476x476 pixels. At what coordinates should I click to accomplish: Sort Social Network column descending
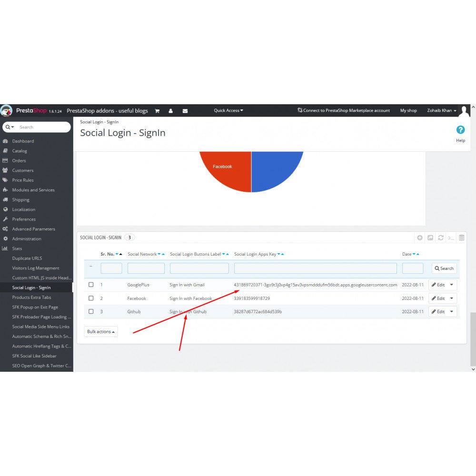[159, 254]
